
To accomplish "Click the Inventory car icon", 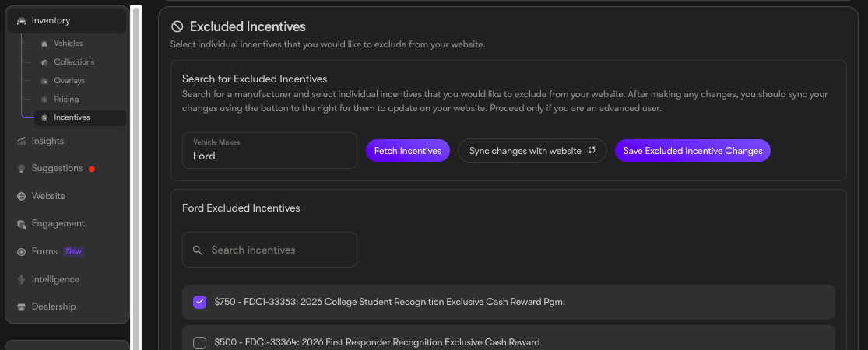I will [22, 21].
